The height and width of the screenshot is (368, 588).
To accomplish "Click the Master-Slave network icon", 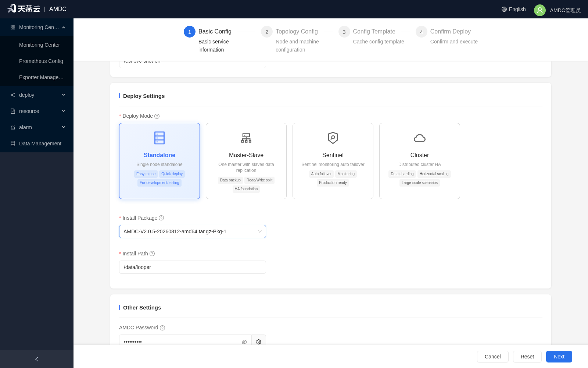I will click(246, 138).
